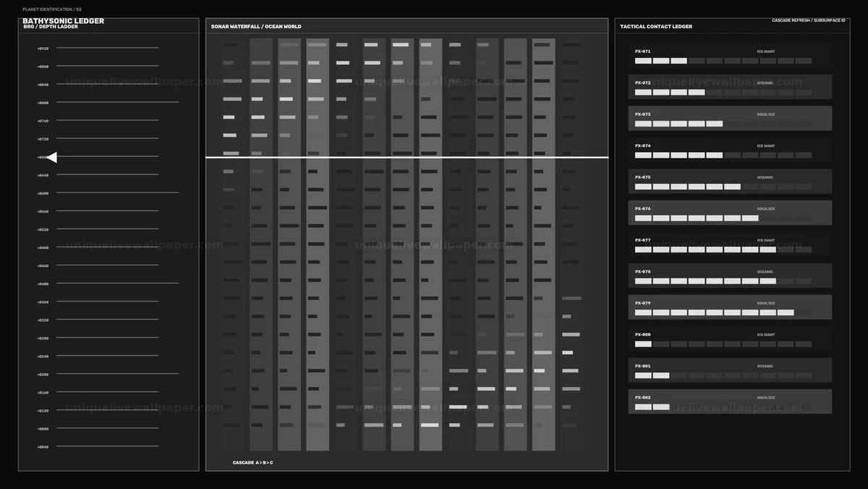Select contact PX-071 label

point(642,51)
